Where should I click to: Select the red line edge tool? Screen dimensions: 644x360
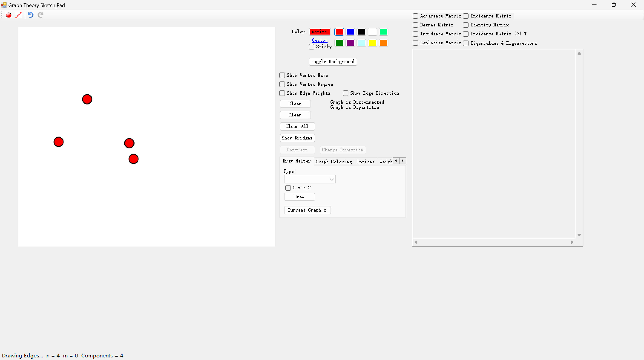pyautogui.click(x=19, y=15)
